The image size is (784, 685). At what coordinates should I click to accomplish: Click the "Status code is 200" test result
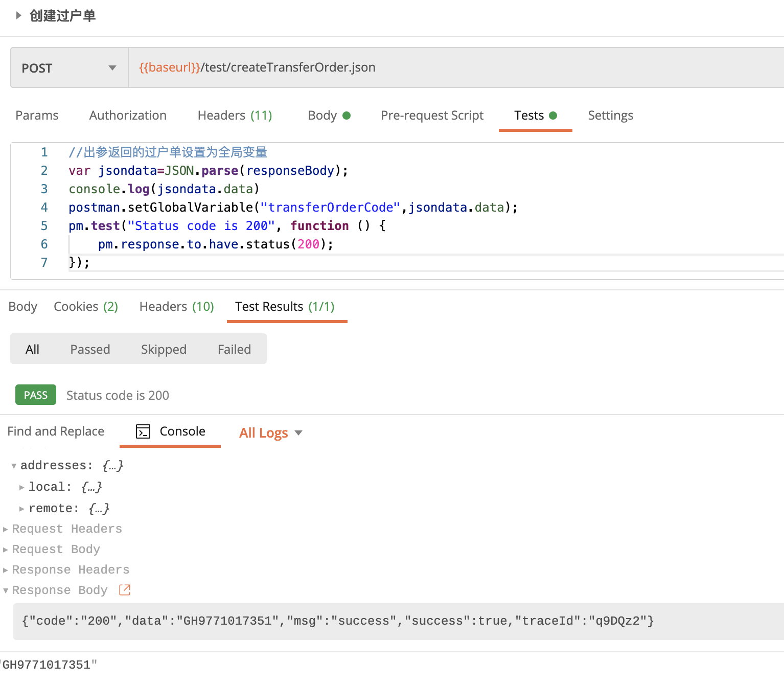click(x=118, y=395)
